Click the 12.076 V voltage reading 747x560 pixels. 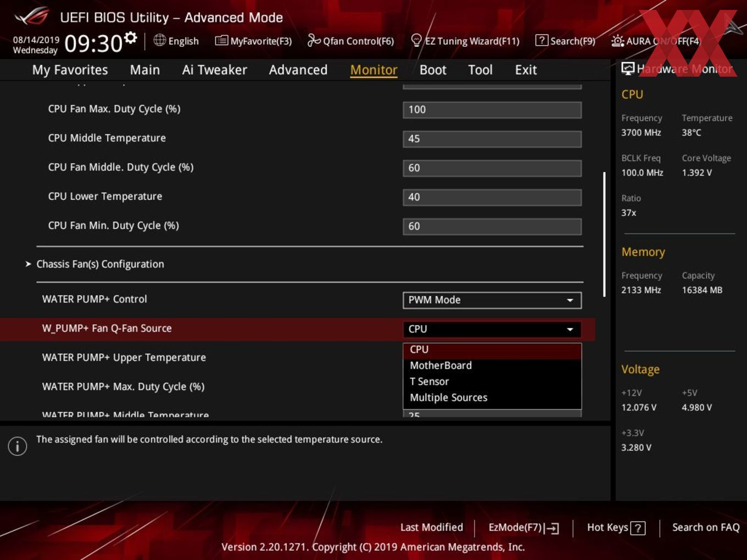pyautogui.click(x=639, y=407)
